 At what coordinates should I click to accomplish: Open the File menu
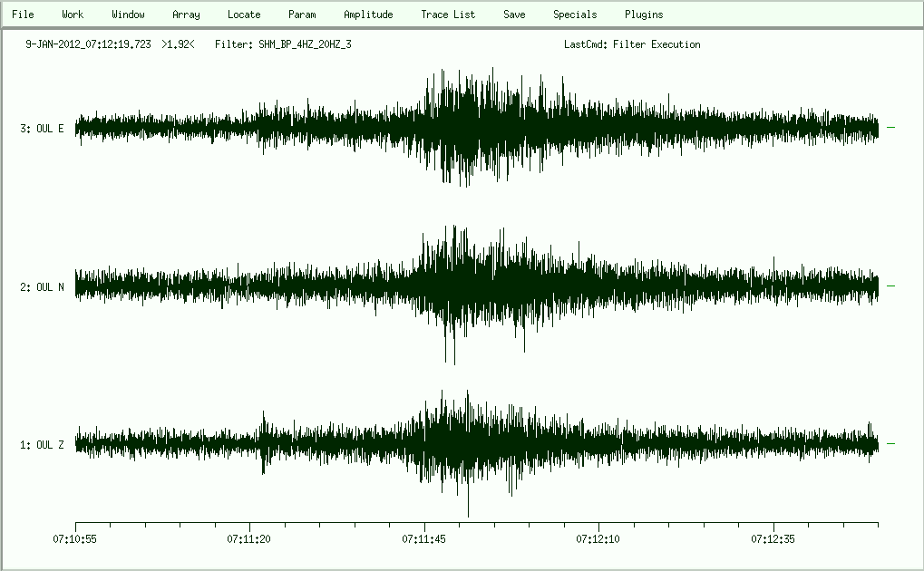coord(23,15)
